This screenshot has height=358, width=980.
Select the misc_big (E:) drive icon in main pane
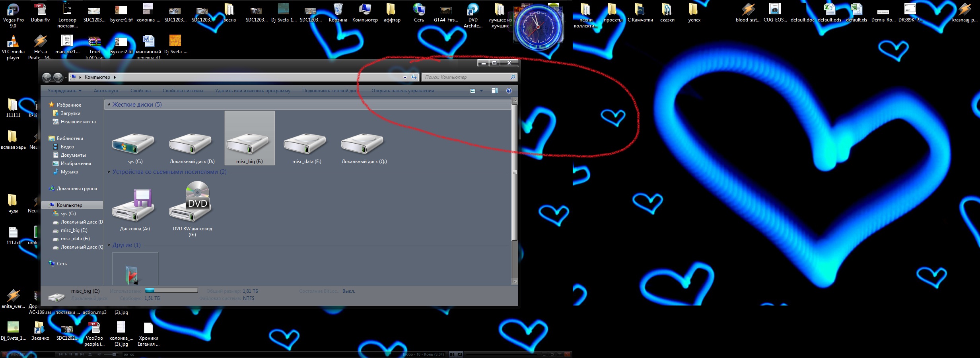tap(248, 144)
